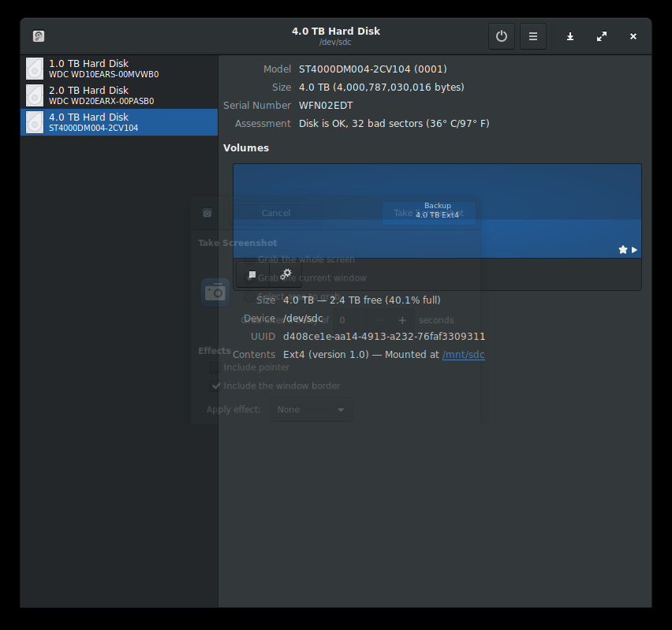Click the power-off drive icon in the titlebar

502,36
